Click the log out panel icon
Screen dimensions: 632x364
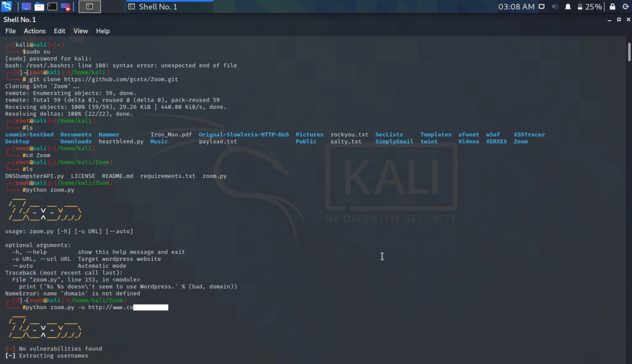click(625, 7)
